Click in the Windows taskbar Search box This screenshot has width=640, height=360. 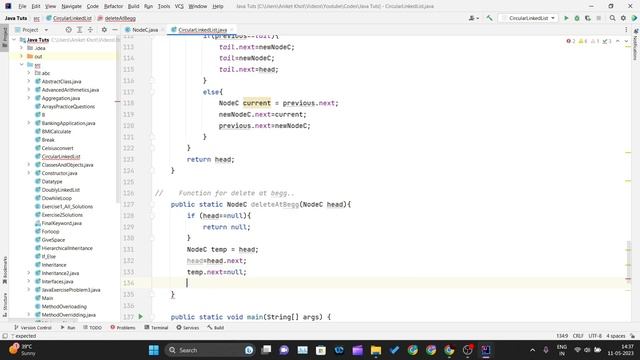pos(210,350)
